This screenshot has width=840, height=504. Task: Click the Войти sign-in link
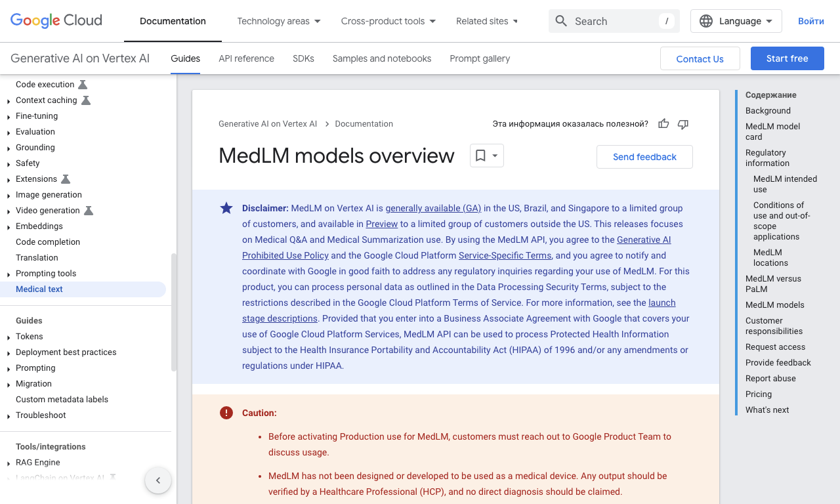click(811, 21)
